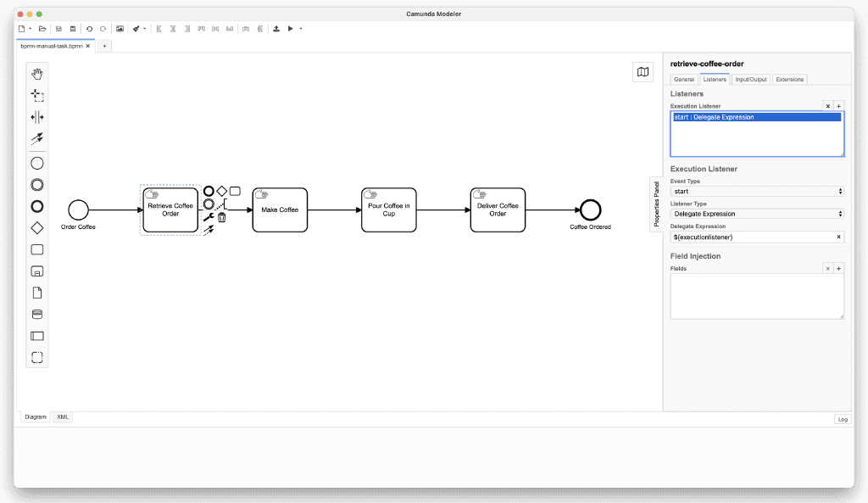Collapse the Properties Panel side handle
Screen dimensions: 868x503
coord(656,203)
